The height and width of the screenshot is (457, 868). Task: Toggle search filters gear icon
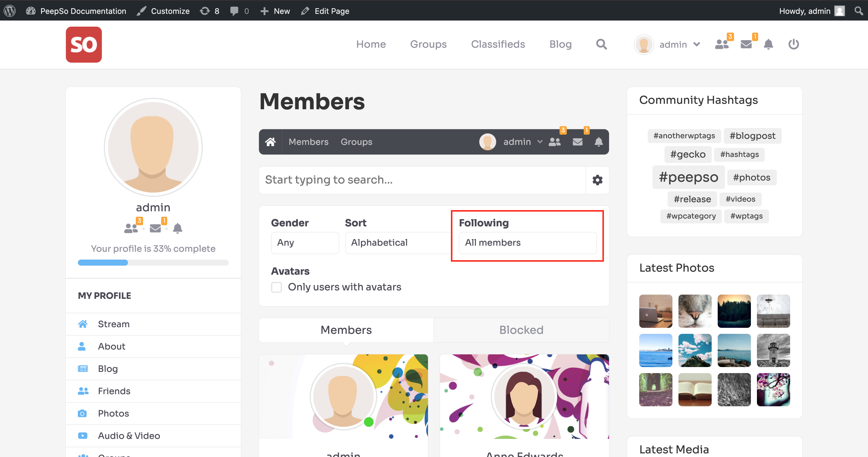tap(597, 180)
